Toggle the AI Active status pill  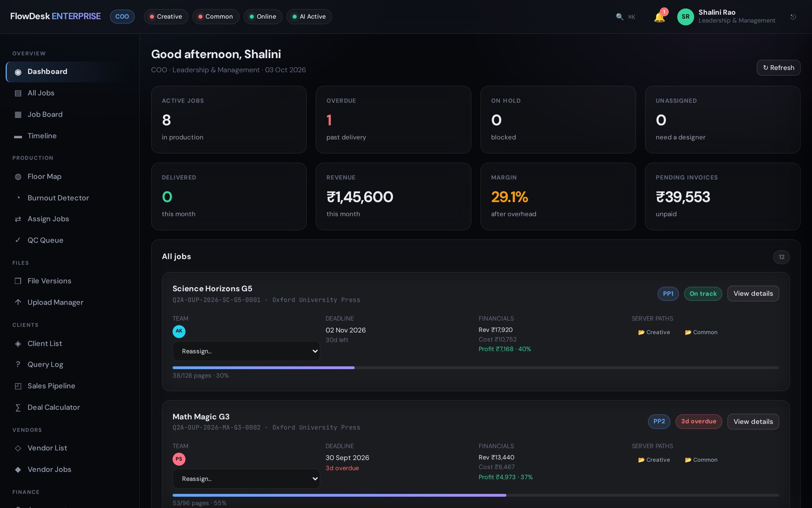tap(309, 17)
